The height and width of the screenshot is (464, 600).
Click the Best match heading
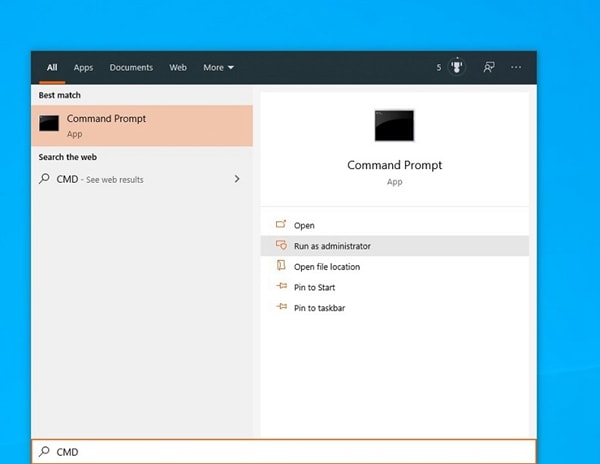click(x=60, y=95)
